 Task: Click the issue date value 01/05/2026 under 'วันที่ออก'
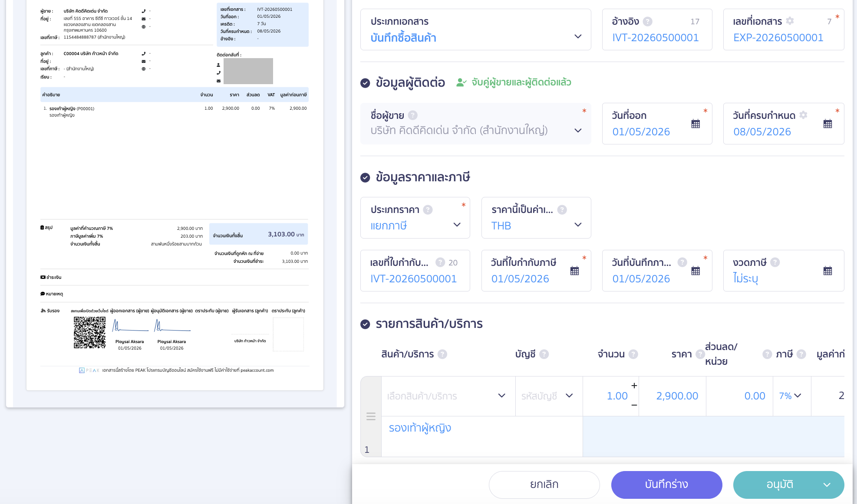pyautogui.click(x=641, y=132)
